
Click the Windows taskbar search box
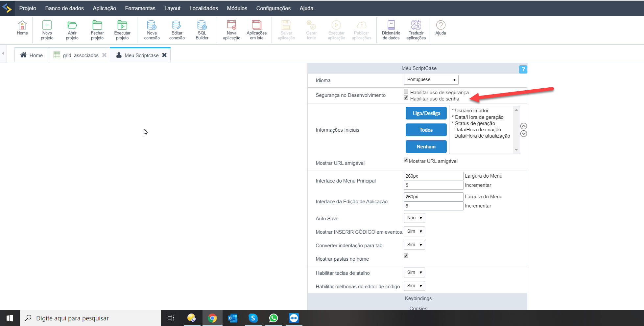click(x=90, y=318)
